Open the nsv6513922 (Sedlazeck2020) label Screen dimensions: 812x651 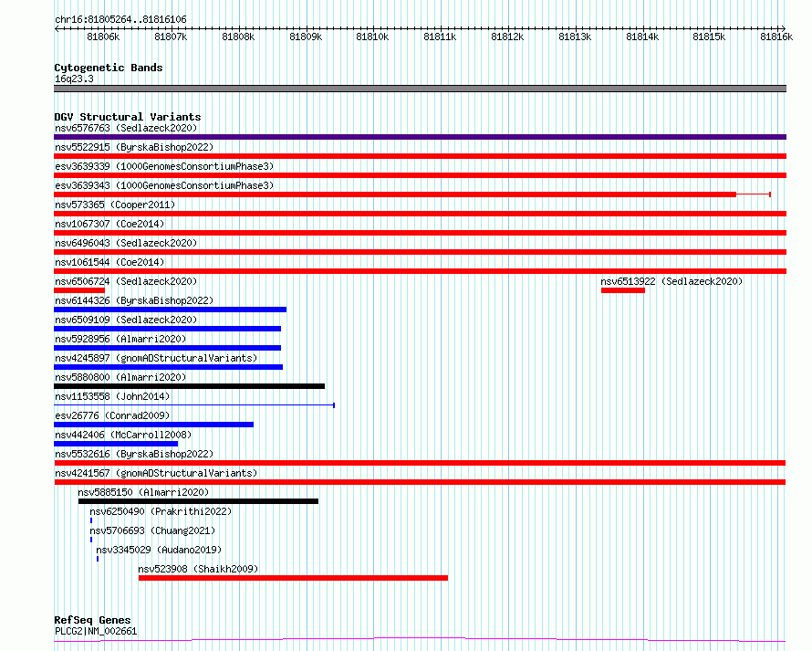coord(671,281)
